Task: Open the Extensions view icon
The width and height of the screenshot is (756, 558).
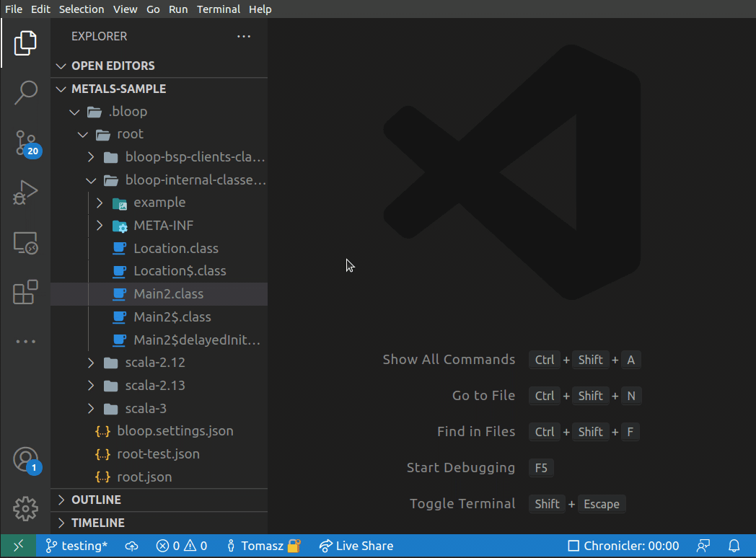Action: coord(25,293)
